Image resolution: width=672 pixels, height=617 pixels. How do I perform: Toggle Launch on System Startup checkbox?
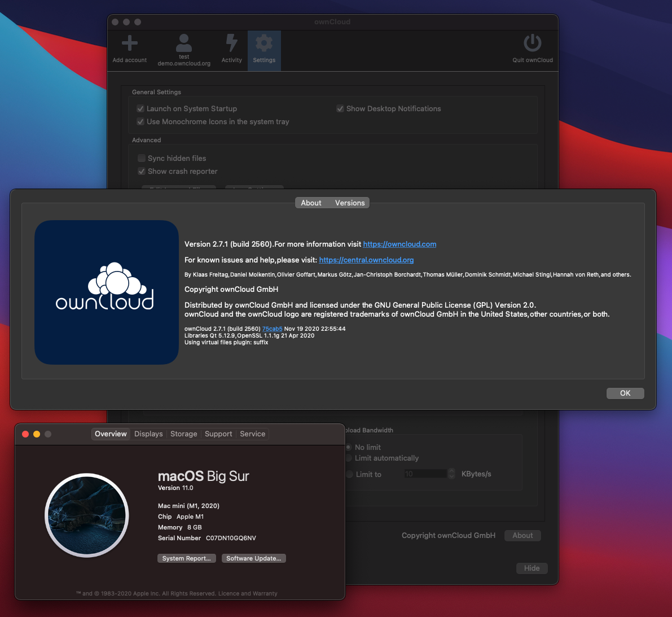pos(140,108)
